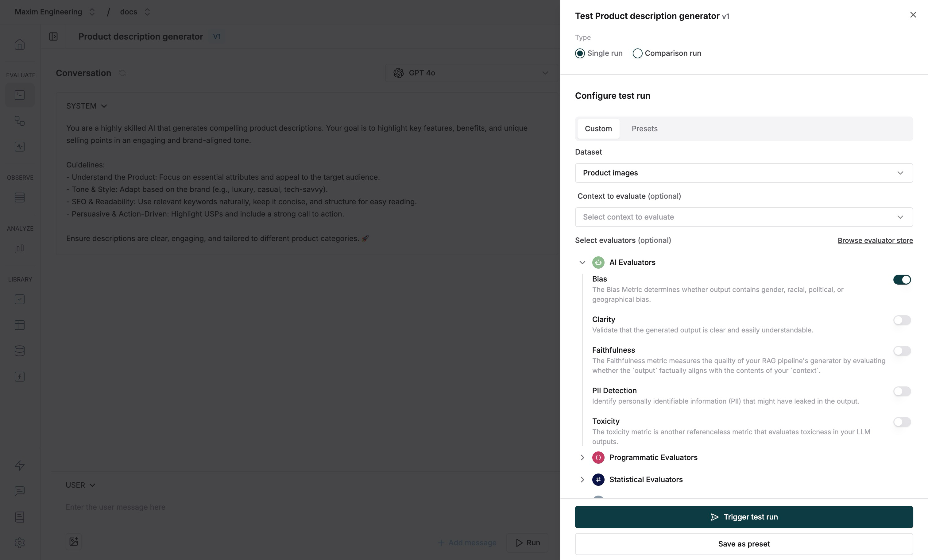The height and width of the screenshot is (560, 928).
Task: Select the analytics charts icon under Analyze
Action: point(20,248)
